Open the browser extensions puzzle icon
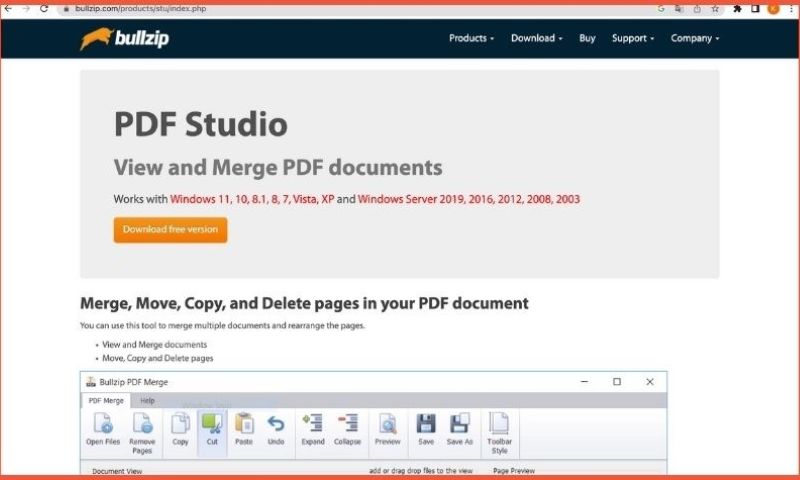The width and height of the screenshot is (800, 480). click(737, 9)
